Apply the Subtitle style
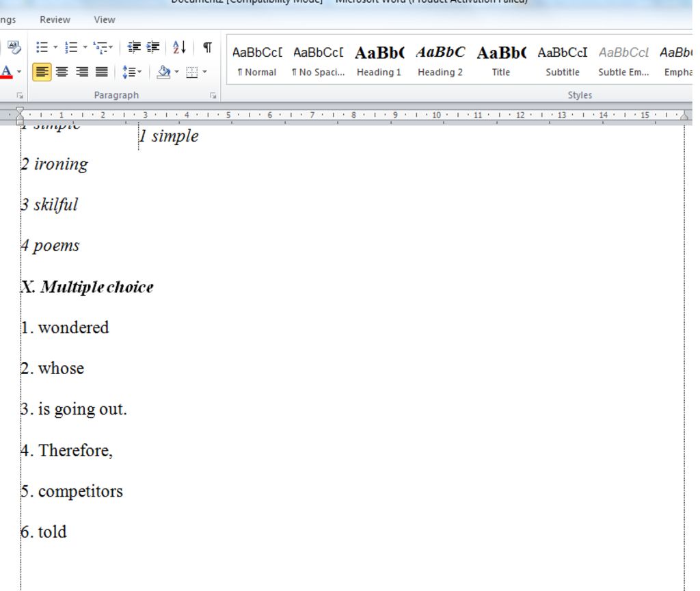This screenshot has width=700, height=591. (x=562, y=61)
